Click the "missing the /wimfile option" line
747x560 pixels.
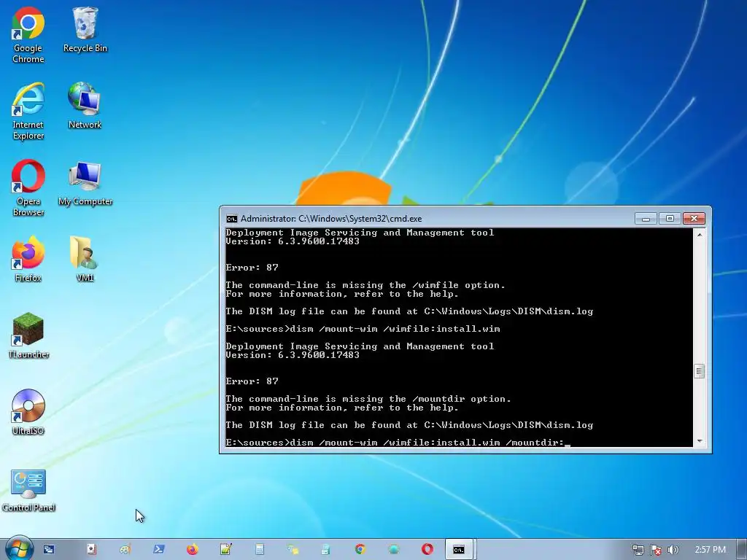365,285
